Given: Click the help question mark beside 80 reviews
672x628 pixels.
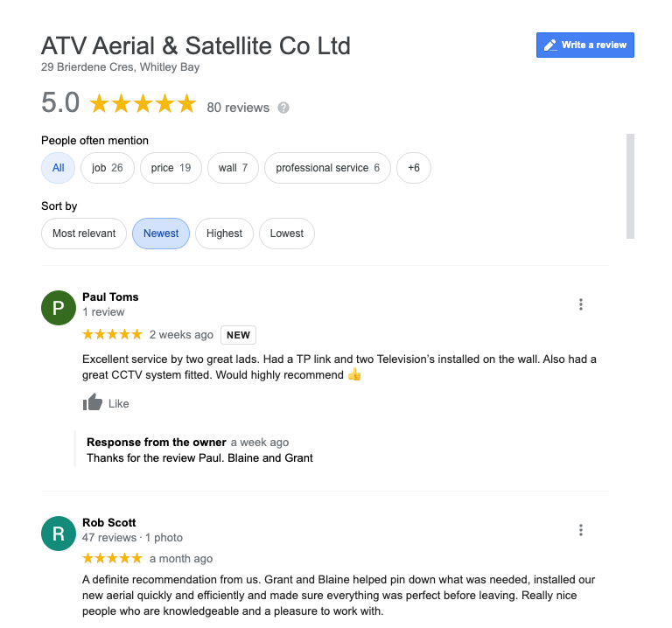Looking at the screenshot, I should coord(283,108).
